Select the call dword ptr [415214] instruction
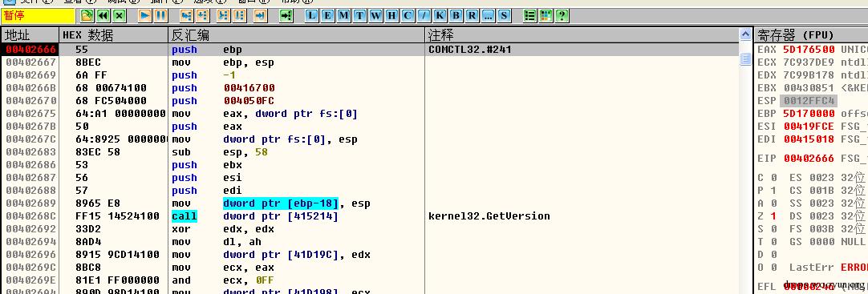 click(x=254, y=216)
